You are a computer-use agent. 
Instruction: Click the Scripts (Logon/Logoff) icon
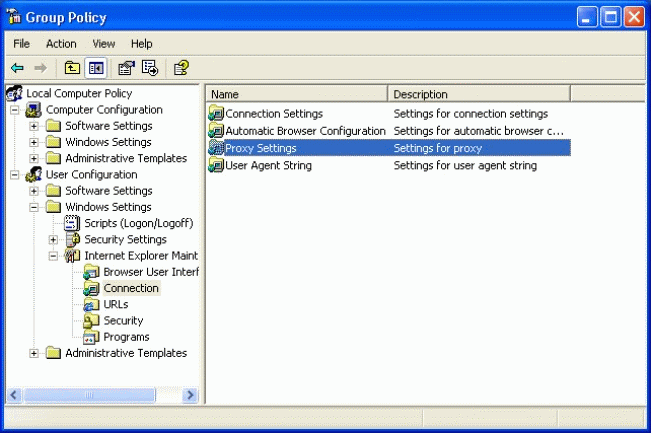72,223
